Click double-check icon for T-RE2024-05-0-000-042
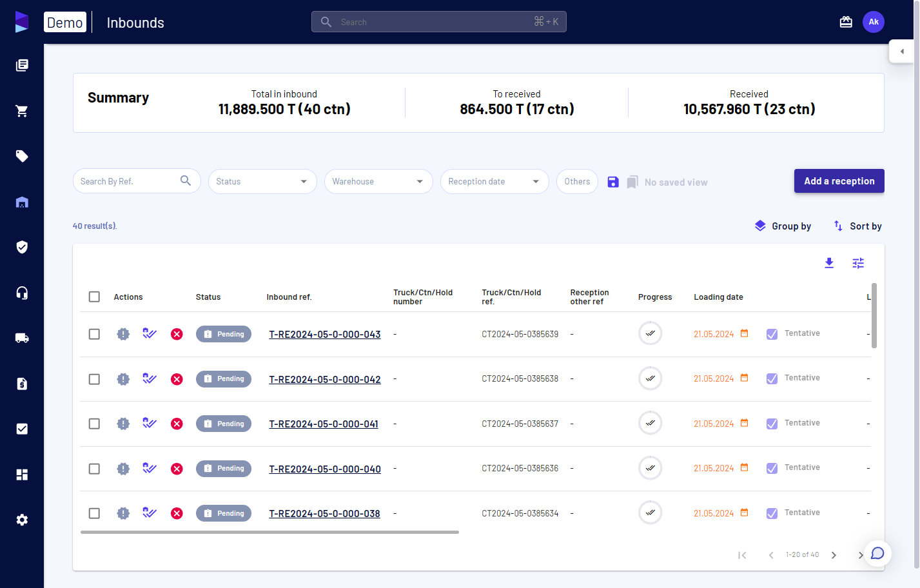This screenshot has width=920, height=588. click(150, 378)
